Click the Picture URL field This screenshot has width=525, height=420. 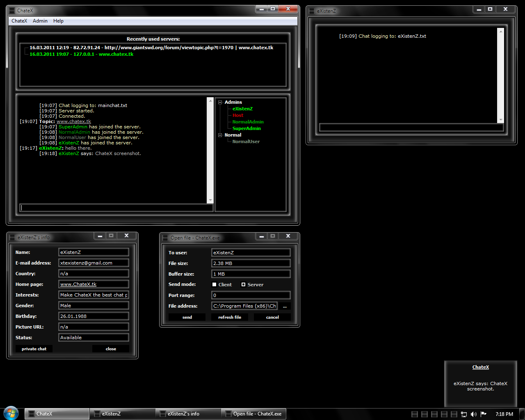click(x=94, y=327)
